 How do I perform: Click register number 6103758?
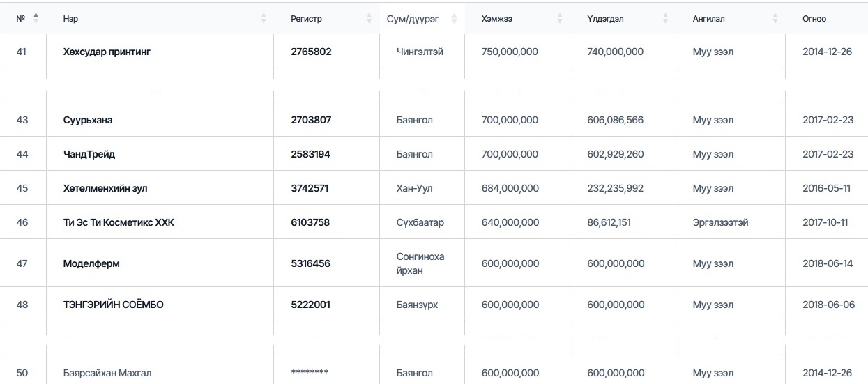[x=310, y=222]
